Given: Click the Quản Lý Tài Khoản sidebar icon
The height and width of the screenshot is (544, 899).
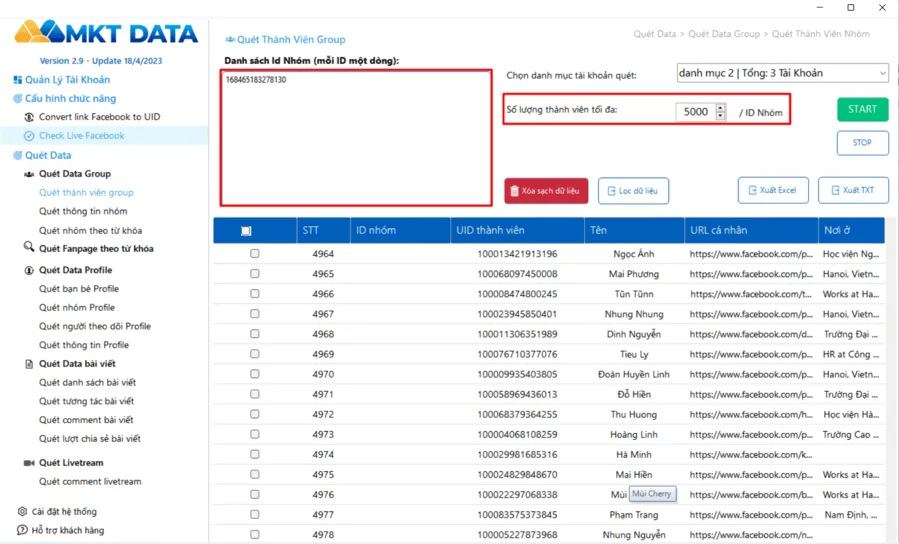Looking at the screenshot, I should [x=17, y=80].
